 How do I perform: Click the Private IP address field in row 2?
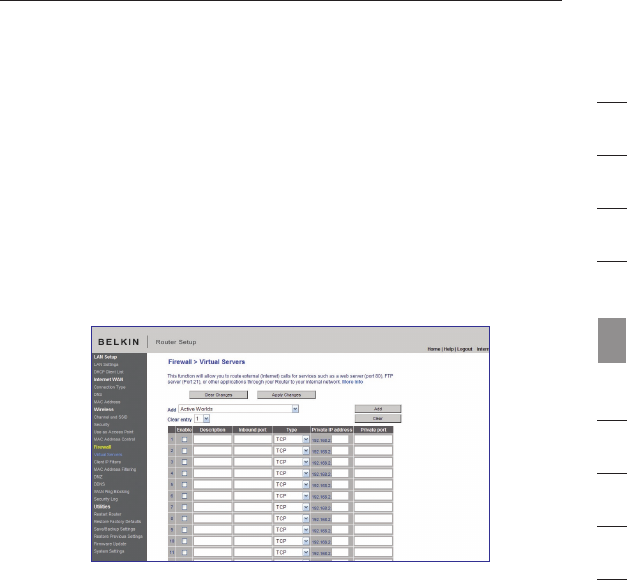[340, 451]
